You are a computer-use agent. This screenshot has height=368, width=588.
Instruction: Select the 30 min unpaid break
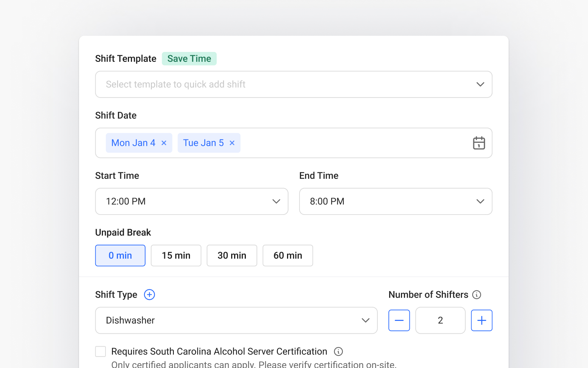pos(232,255)
